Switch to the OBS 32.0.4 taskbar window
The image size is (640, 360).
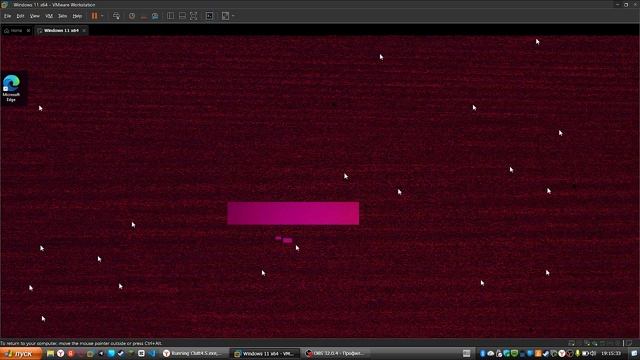point(336,353)
